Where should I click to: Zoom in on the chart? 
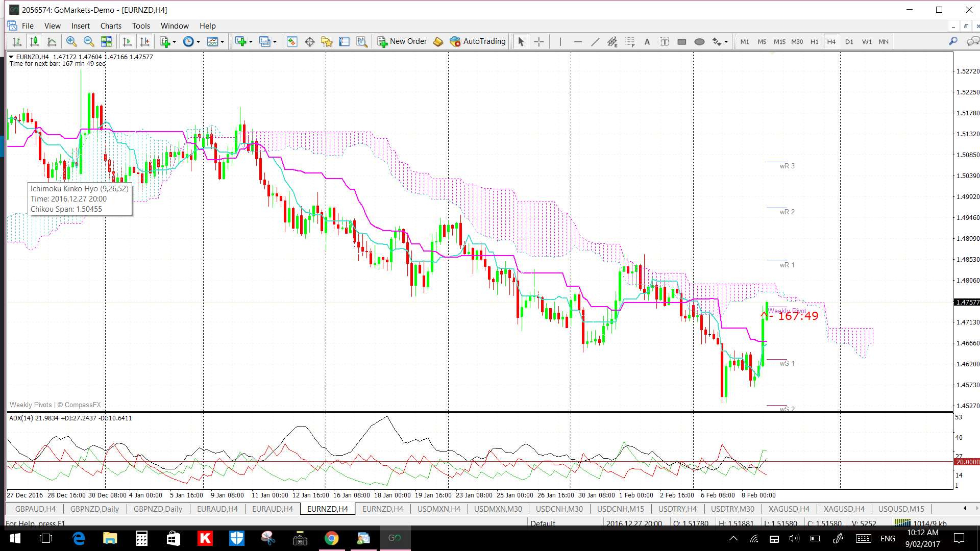click(71, 42)
